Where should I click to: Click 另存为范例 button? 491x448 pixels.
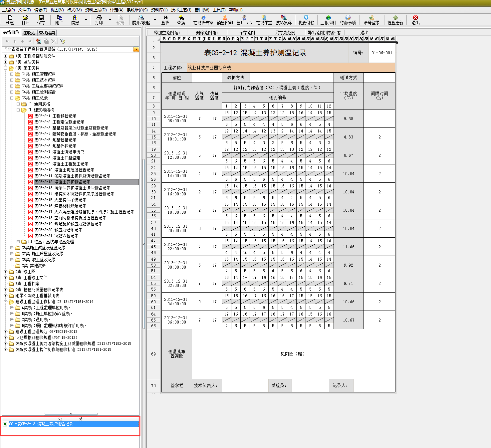(285, 33)
